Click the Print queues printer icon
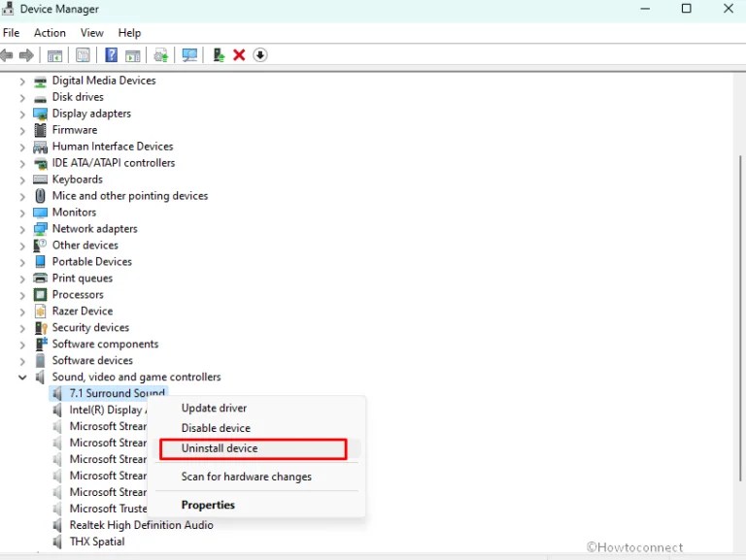 pos(41,279)
